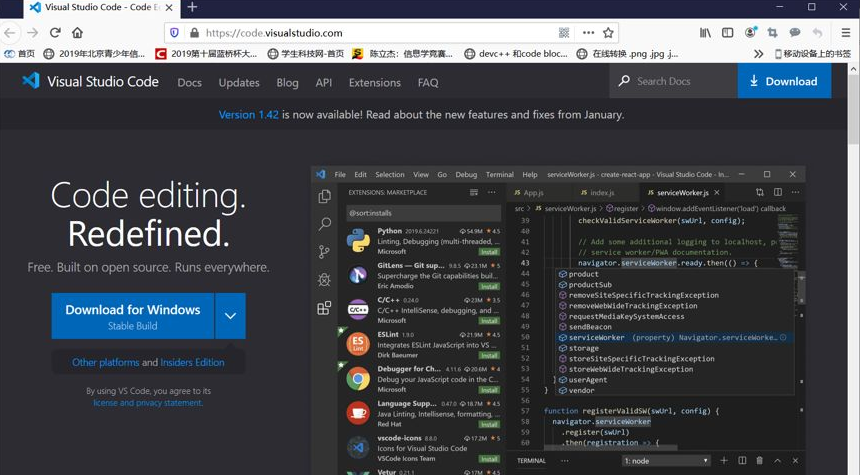Click the ESLint extension icon
Image resolution: width=860 pixels, height=475 pixels.
tap(358, 344)
